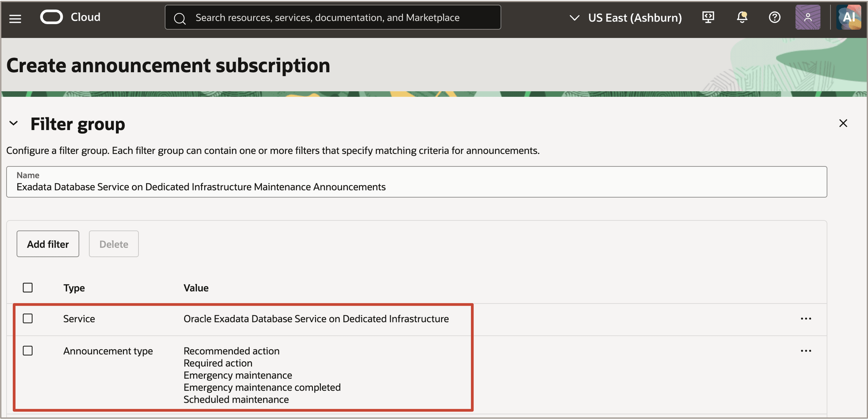This screenshot has width=868, height=419.
Task: Click the 'Announcement type' cell
Action: tap(108, 351)
